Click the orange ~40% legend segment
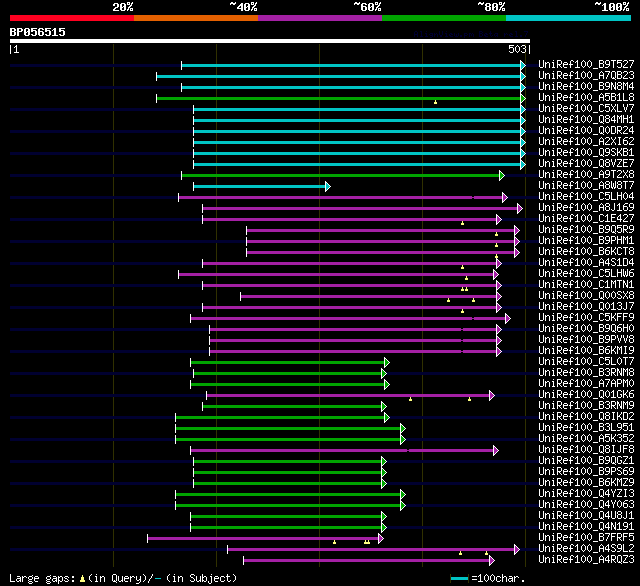 tap(196, 18)
